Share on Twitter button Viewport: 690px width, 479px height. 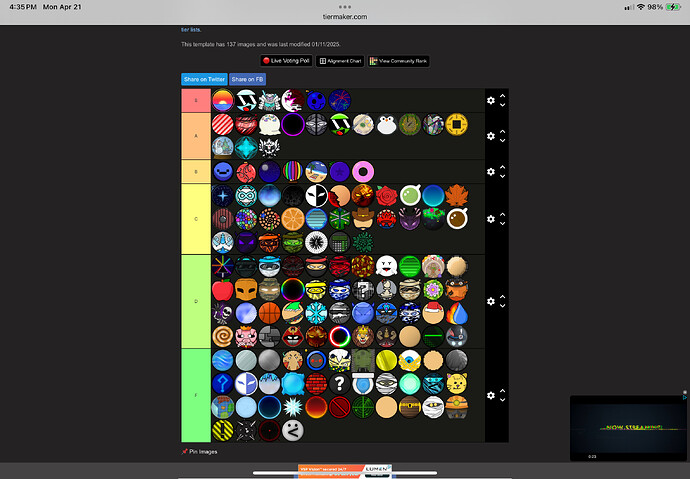pos(204,79)
